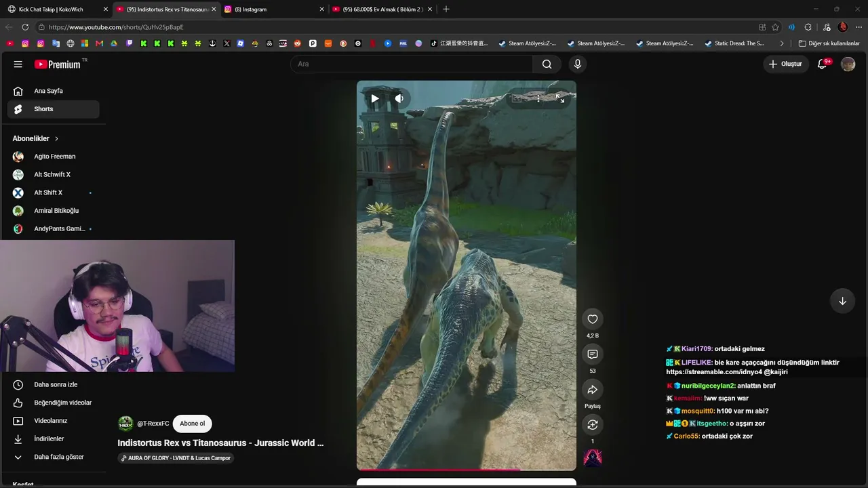Open the Gmail bookmark icon
The width and height of the screenshot is (868, 488).
click(x=99, y=43)
